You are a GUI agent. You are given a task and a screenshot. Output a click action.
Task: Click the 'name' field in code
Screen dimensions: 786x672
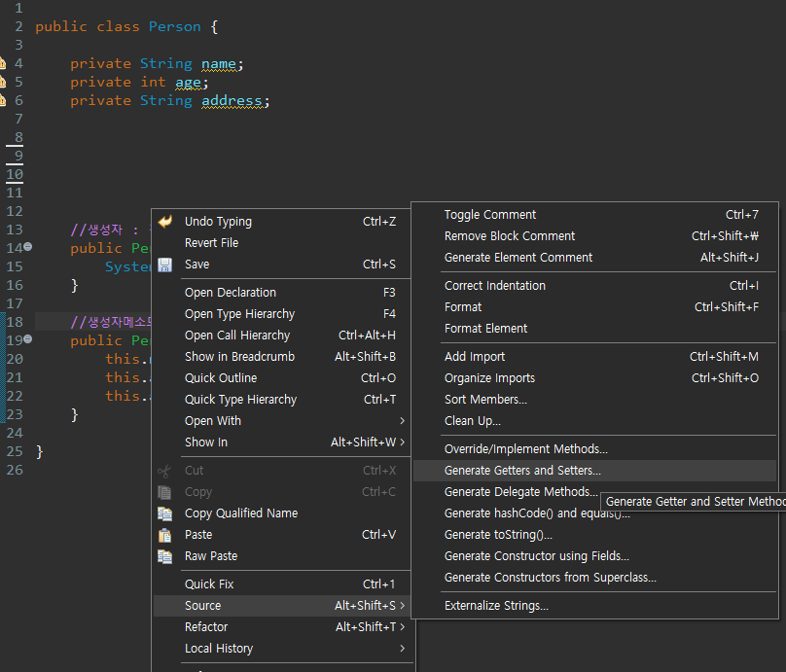[x=219, y=64]
